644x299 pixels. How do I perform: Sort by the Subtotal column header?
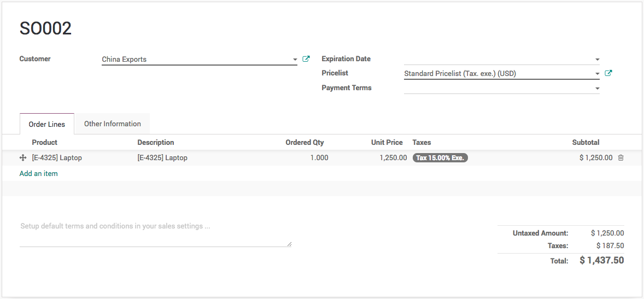(586, 143)
